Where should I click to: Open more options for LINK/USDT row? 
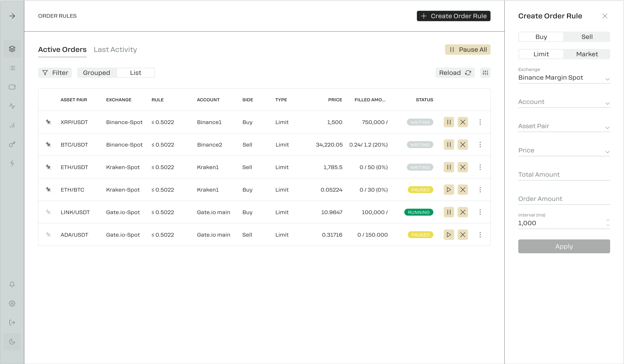(480, 212)
